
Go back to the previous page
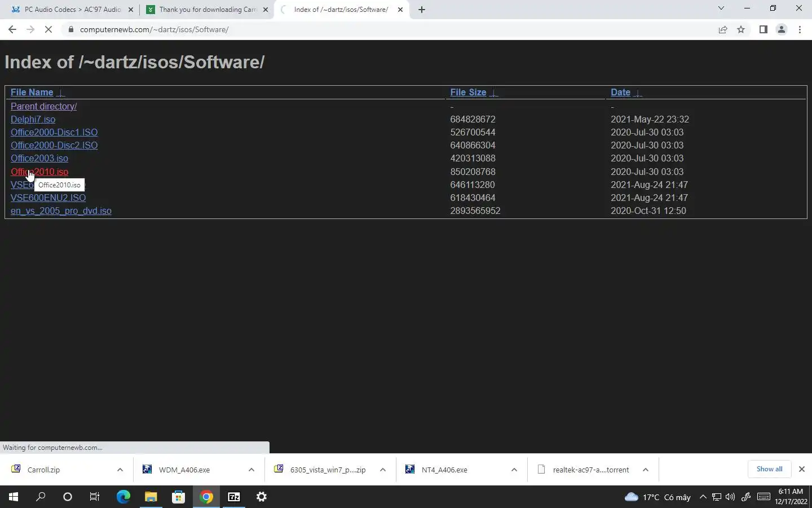coord(12,29)
